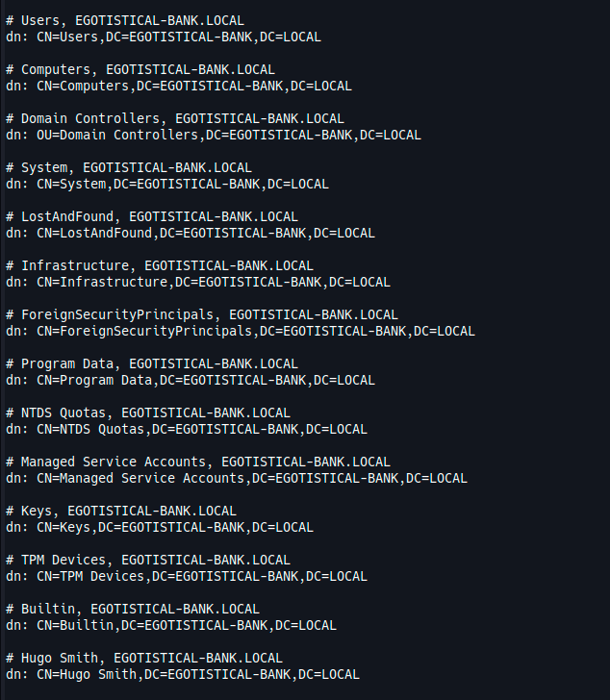Click the '# Builtin' header line
Viewport: 610px width, 700px height.
[133, 609]
